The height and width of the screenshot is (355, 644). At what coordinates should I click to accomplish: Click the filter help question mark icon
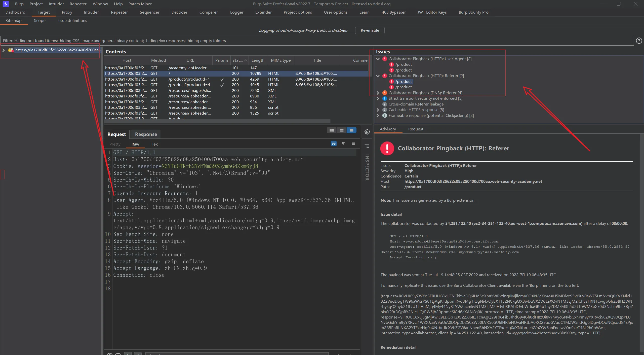click(639, 41)
